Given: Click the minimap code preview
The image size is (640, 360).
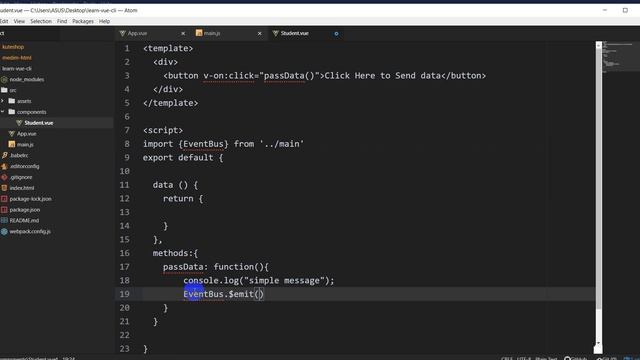Looking at the screenshot, I should click(620, 57).
